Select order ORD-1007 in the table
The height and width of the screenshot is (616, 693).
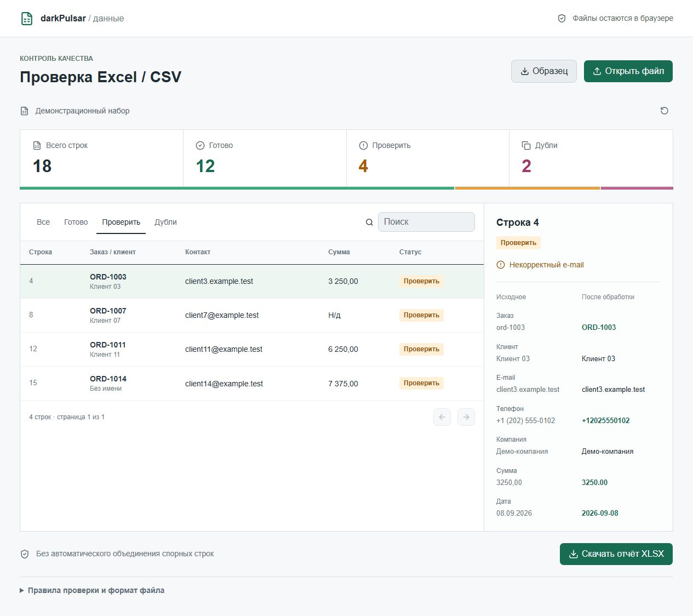pos(252,315)
